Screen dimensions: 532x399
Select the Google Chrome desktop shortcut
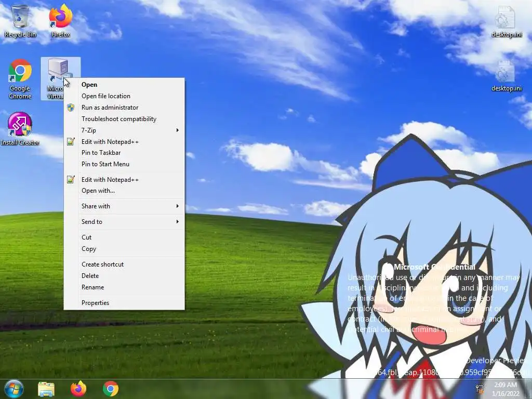pyautogui.click(x=20, y=79)
